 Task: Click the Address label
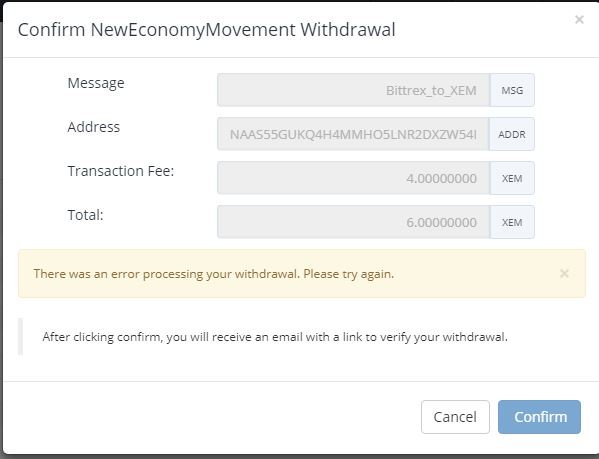pos(94,127)
